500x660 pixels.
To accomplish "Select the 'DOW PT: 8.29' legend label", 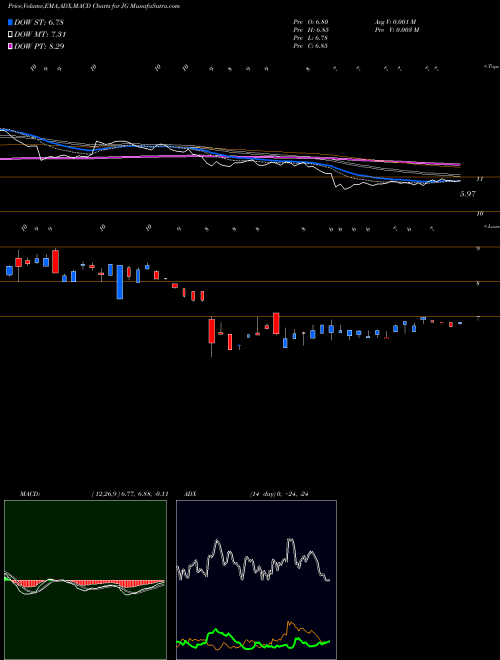I will click(x=39, y=46).
